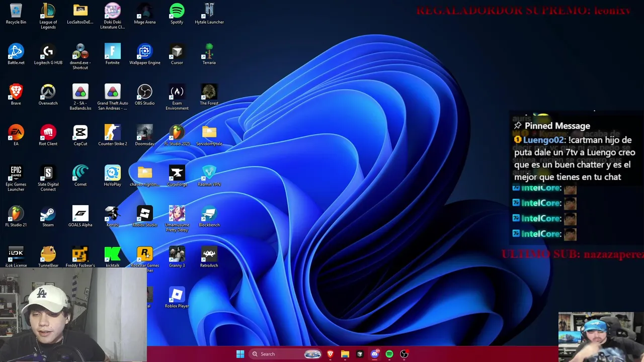This screenshot has width=644, height=362.
Task: Open the GOALS Alpha shortcut
Action: pos(80,216)
